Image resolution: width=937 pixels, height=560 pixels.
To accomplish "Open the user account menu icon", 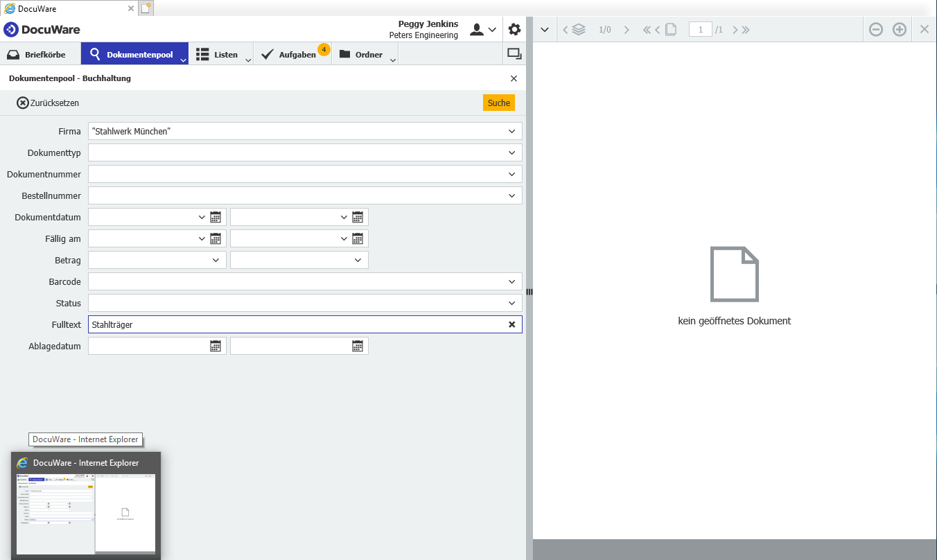I will [x=478, y=30].
